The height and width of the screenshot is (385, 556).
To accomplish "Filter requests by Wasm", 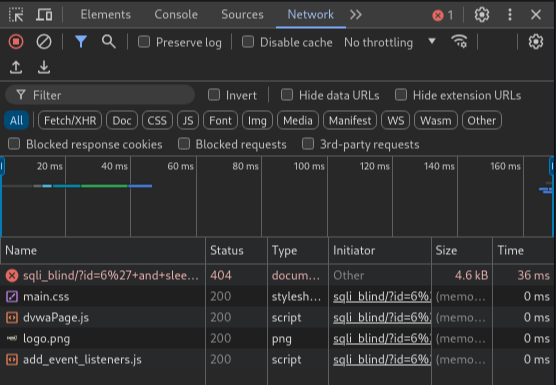I will [436, 121].
